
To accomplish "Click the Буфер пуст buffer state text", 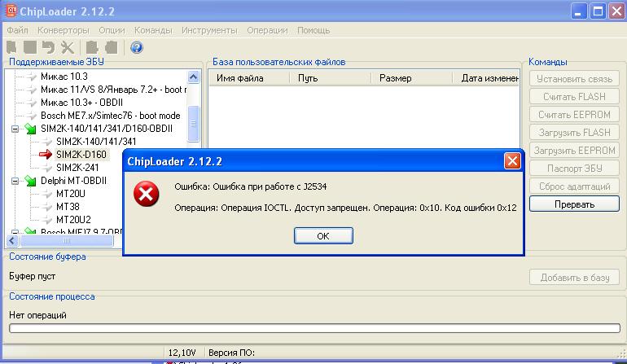I will tap(32, 276).
